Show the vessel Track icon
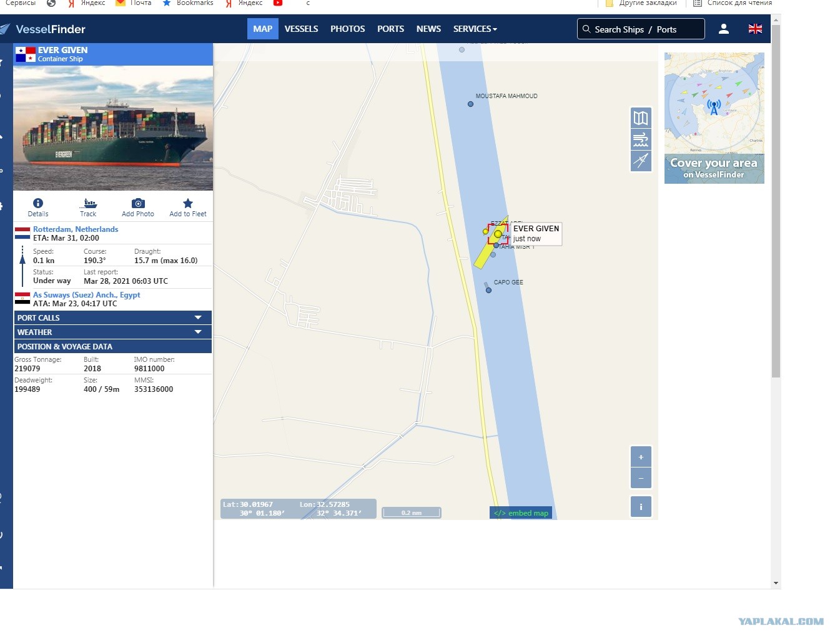This screenshot has height=640, width=840. 88,203
